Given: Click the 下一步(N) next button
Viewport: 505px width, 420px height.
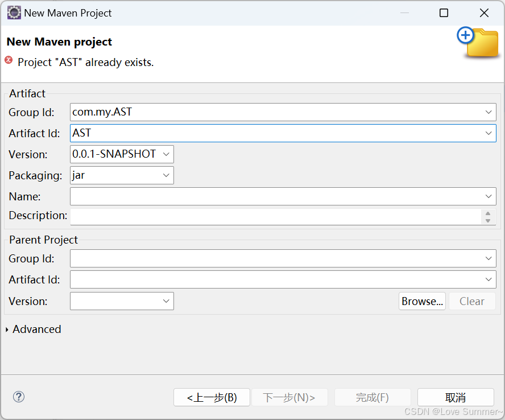Looking at the screenshot, I should point(289,397).
